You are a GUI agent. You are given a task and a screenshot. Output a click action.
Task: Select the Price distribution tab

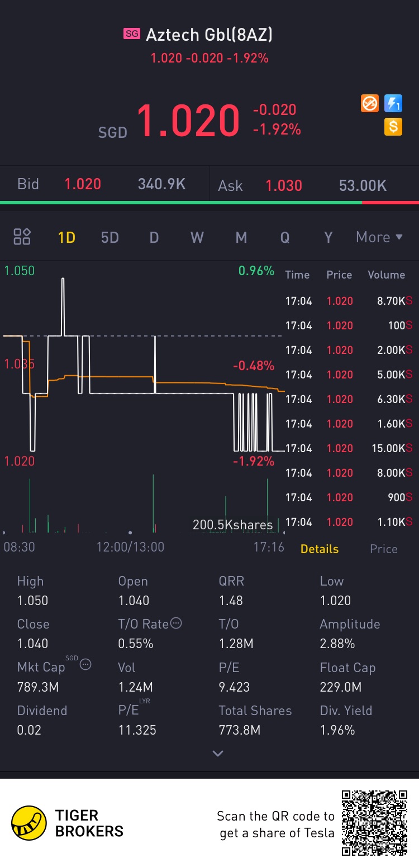point(384,549)
